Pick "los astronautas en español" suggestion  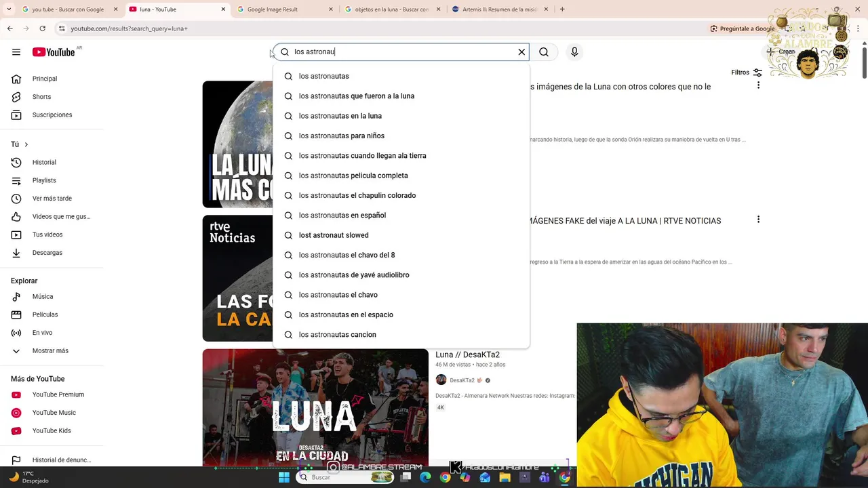point(401,216)
